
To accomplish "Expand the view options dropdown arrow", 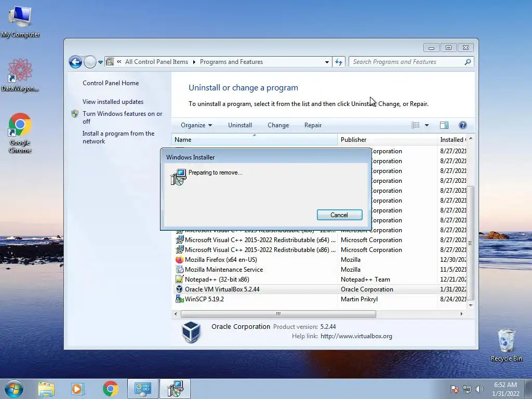I will [427, 125].
